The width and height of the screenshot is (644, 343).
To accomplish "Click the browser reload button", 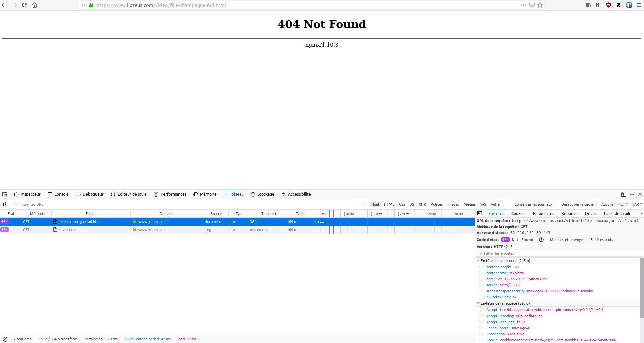I will point(25,5).
